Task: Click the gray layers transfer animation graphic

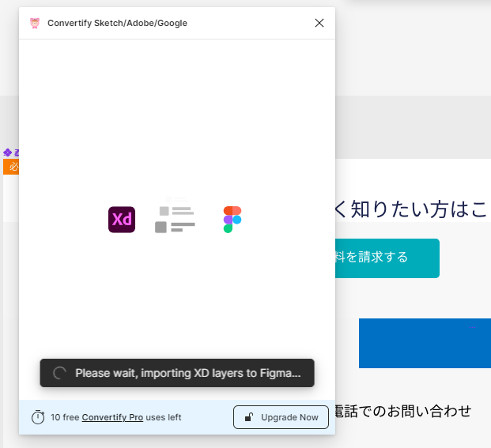Action: (x=175, y=216)
